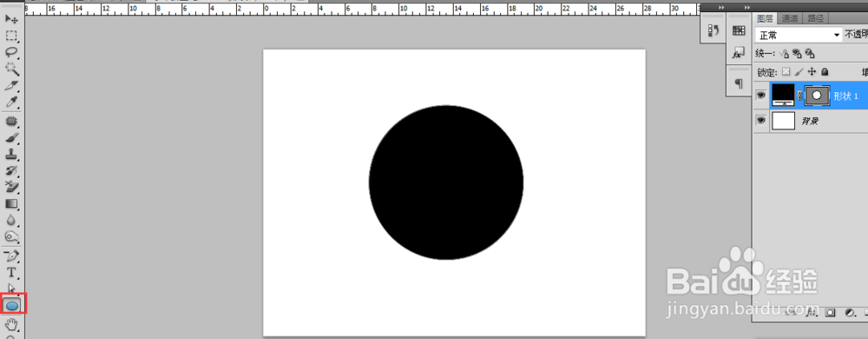Add a layer mask at panel bottom
The width and height of the screenshot is (868, 339).
click(830, 313)
